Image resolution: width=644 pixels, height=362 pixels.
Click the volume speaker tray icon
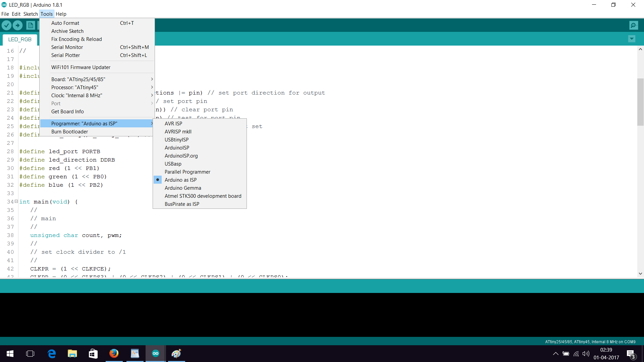point(586,354)
